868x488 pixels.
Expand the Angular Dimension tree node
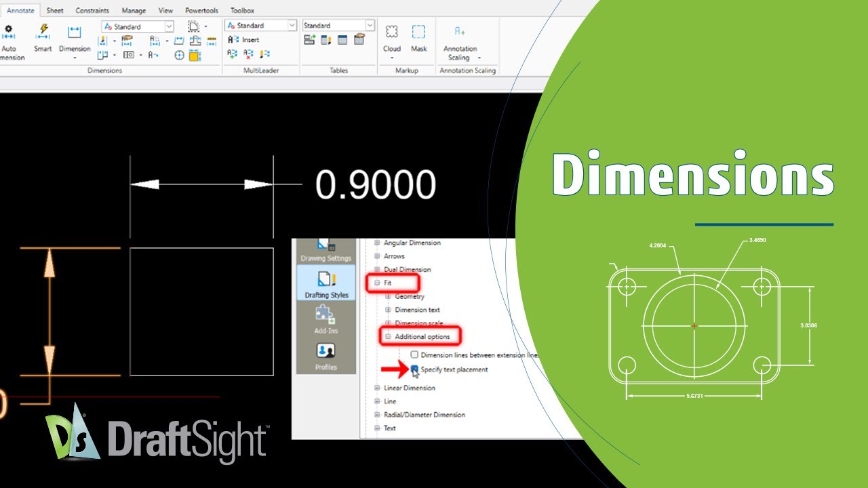[378, 243]
